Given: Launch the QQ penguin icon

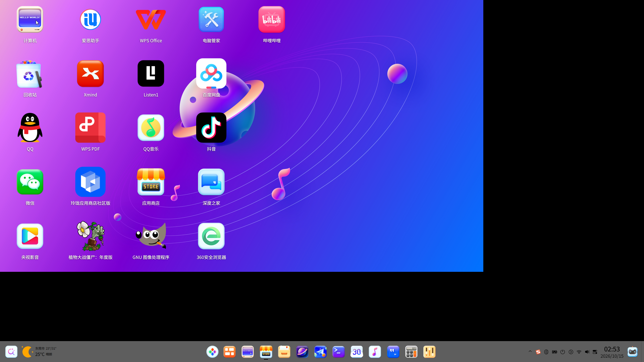Looking at the screenshot, I should (x=30, y=128).
